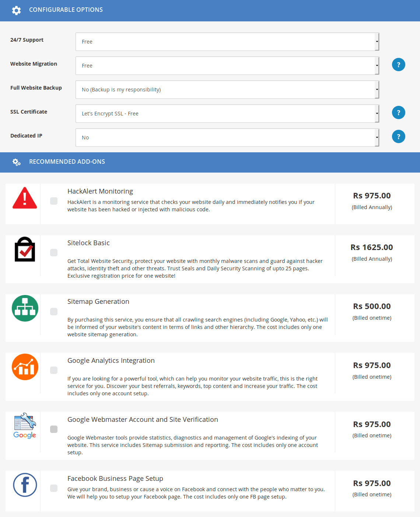This screenshot has width=420, height=517.
Task: Toggle the Facebook Business Page Setup checkbox
Action: click(54, 488)
